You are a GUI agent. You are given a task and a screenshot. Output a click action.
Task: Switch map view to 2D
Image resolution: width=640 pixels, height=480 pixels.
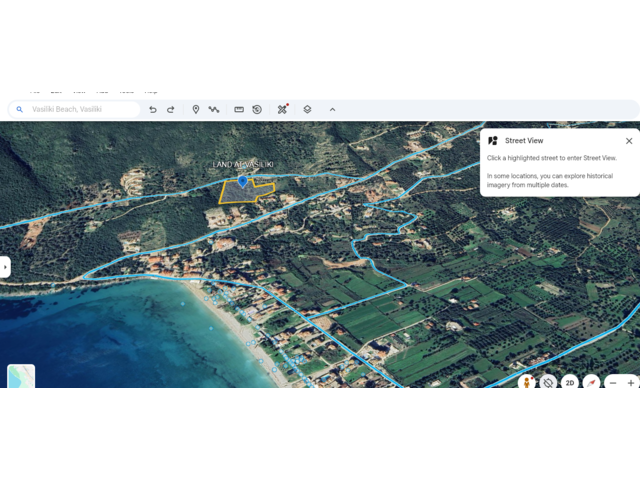[x=569, y=382]
